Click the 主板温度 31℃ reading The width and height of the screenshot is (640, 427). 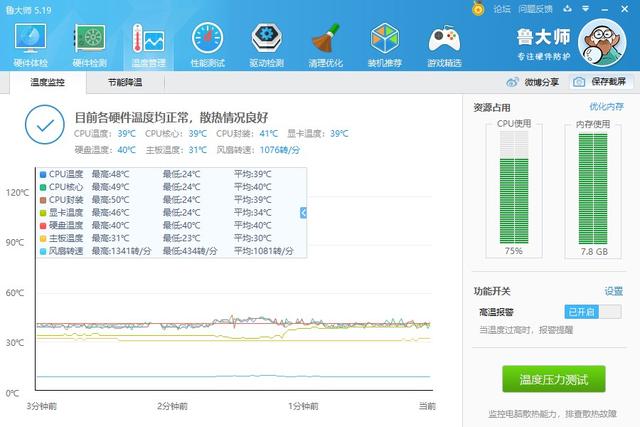click(176, 150)
